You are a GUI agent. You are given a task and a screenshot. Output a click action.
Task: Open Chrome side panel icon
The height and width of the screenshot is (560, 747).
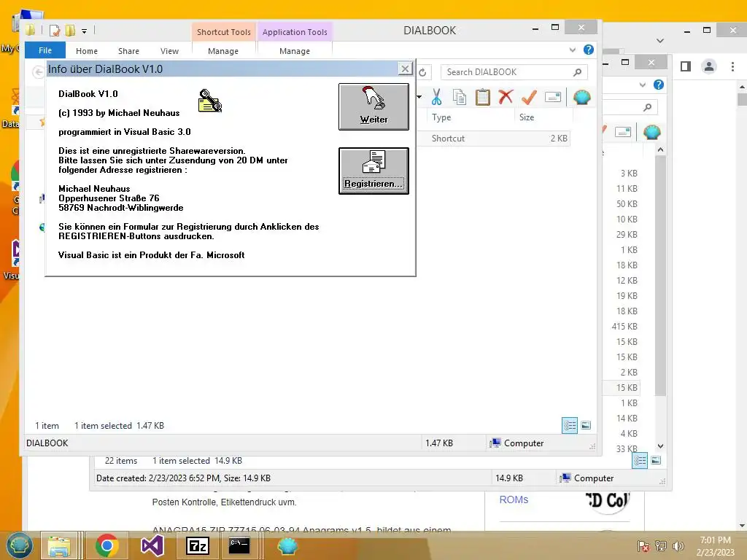coord(686,66)
